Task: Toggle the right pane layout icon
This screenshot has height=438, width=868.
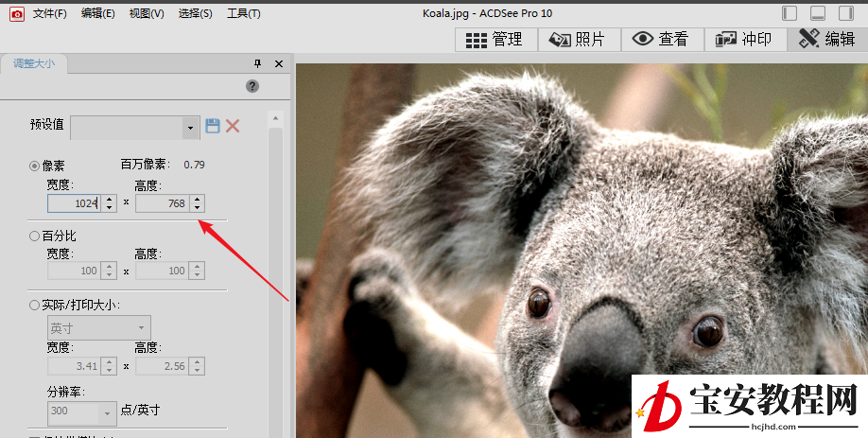Action: (846, 13)
